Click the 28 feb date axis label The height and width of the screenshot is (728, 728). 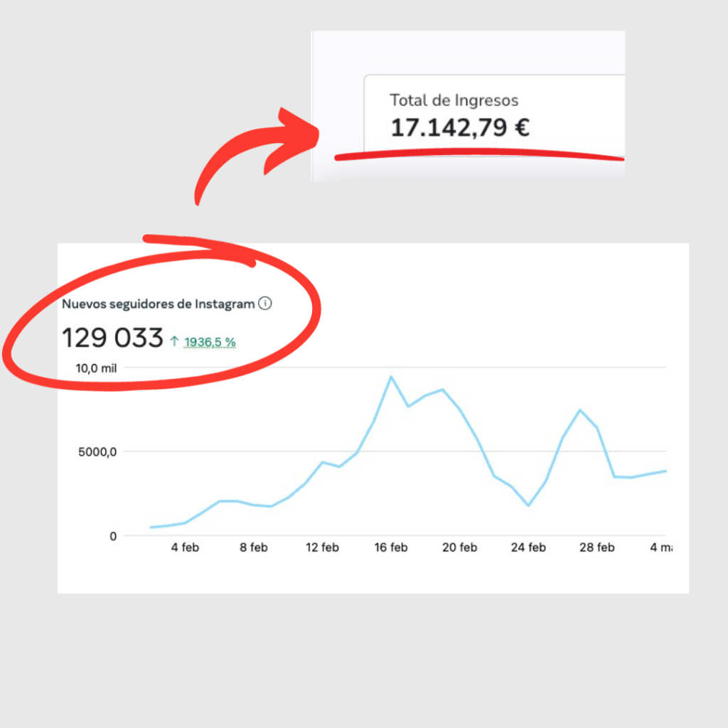click(596, 547)
